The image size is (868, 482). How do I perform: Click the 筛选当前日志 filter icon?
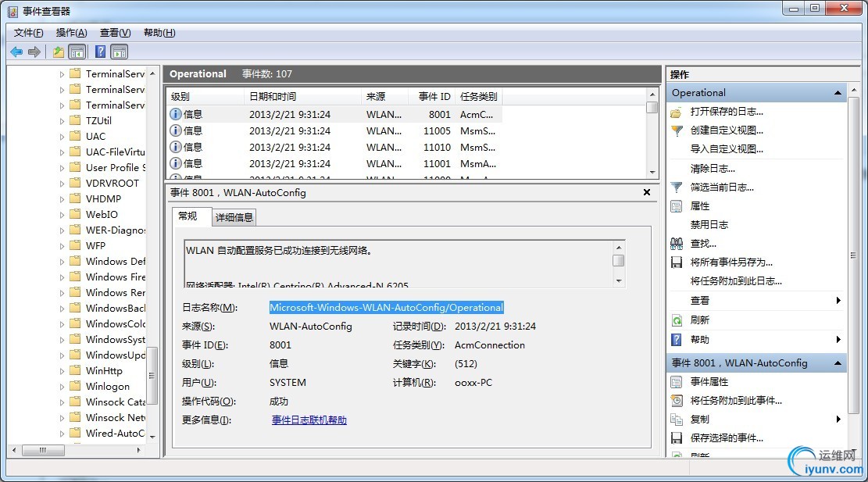tap(677, 187)
